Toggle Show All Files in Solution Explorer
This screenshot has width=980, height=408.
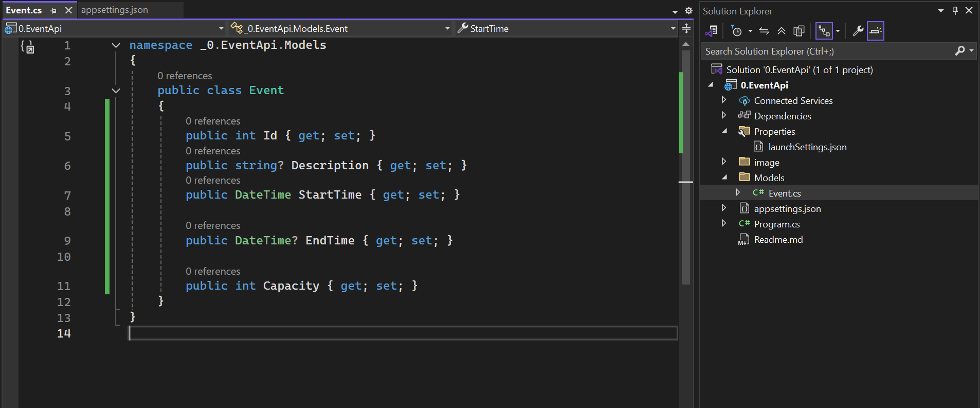click(799, 31)
